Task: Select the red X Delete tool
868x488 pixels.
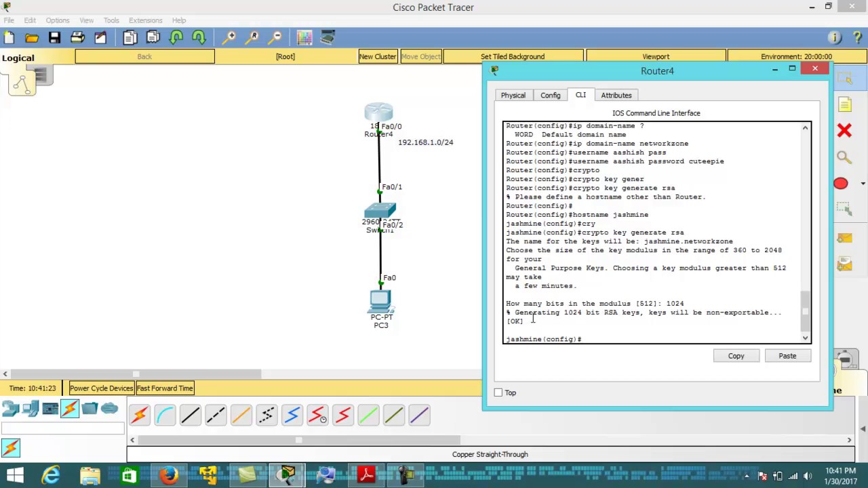Action: [844, 130]
